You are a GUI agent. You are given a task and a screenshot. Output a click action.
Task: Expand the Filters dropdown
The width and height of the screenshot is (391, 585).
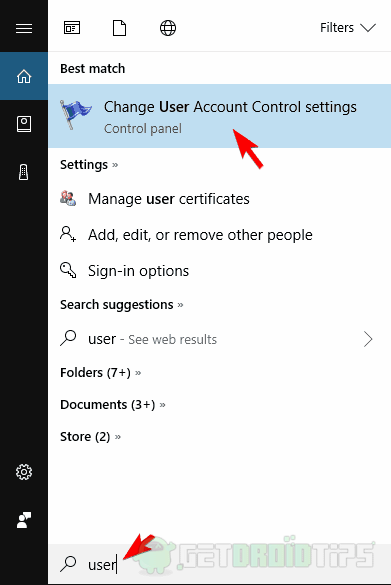[348, 28]
